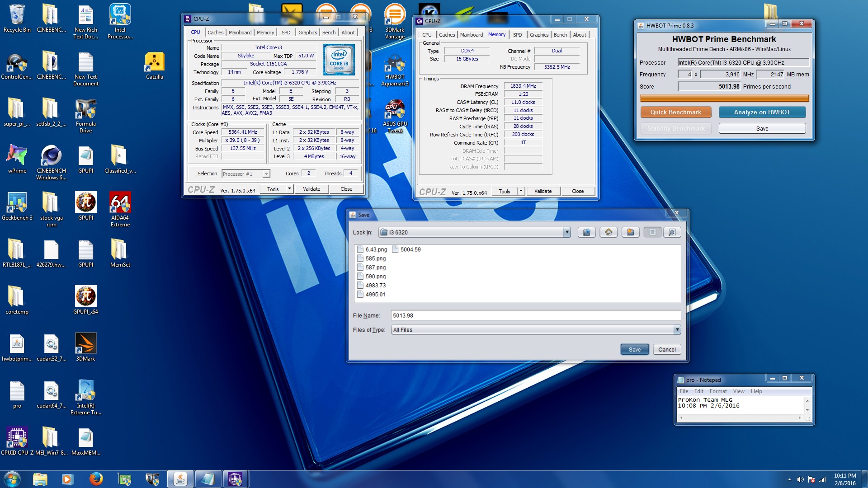This screenshot has width=868, height=488.
Task: Click Save button in the Save dialog
Action: [x=635, y=350]
